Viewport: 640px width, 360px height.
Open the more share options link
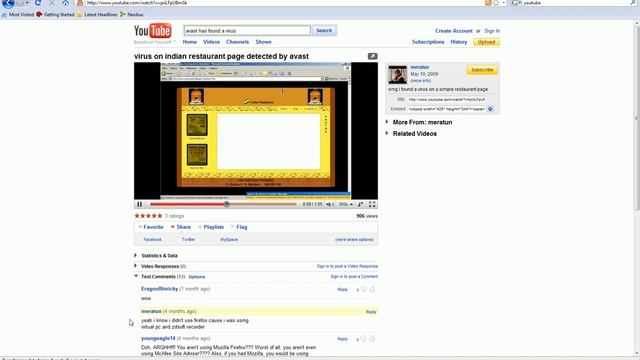coord(354,240)
